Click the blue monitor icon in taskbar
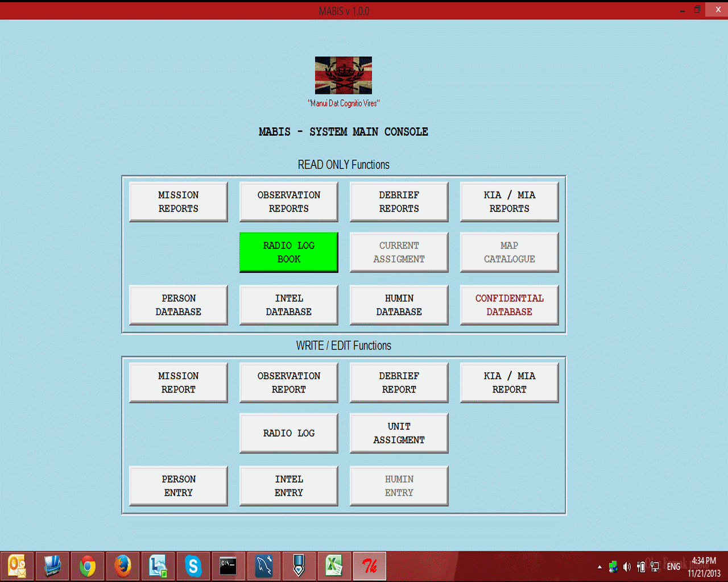 52,566
